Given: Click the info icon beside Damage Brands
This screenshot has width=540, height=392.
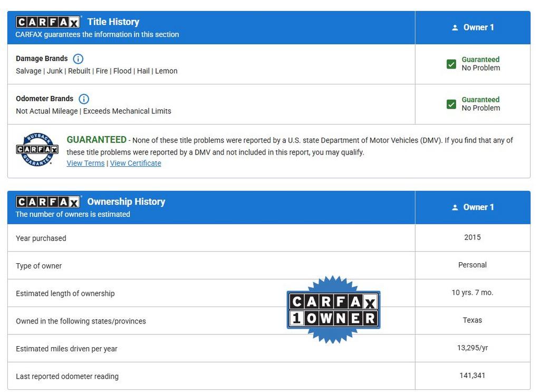Looking at the screenshot, I should click(78, 59).
